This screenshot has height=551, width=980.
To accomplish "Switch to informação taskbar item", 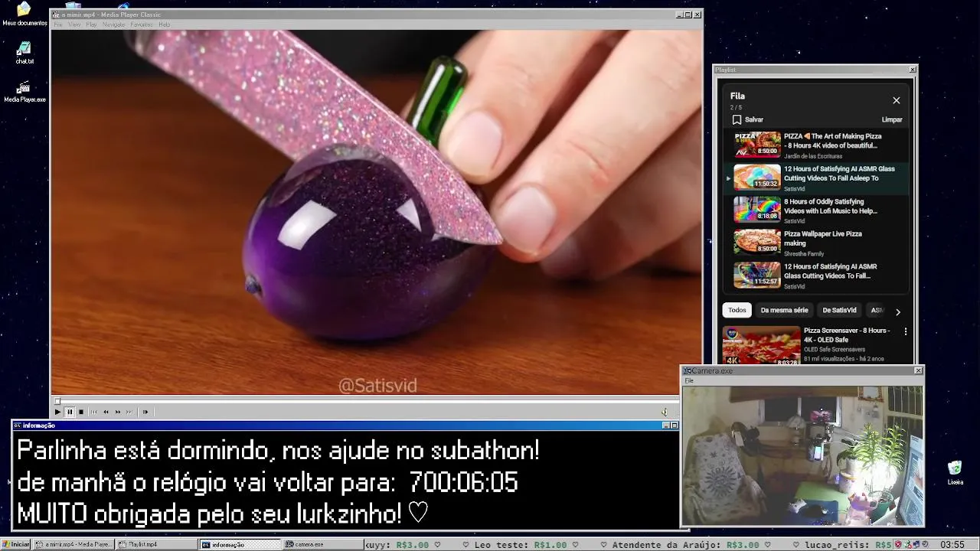I will 240,544.
